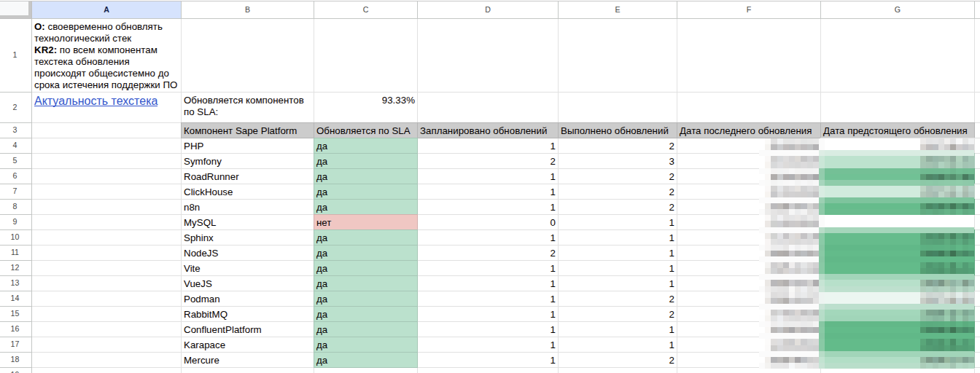980x373 pixels.
Task: Click the ClickHouse cell
Action: [247, 192]
